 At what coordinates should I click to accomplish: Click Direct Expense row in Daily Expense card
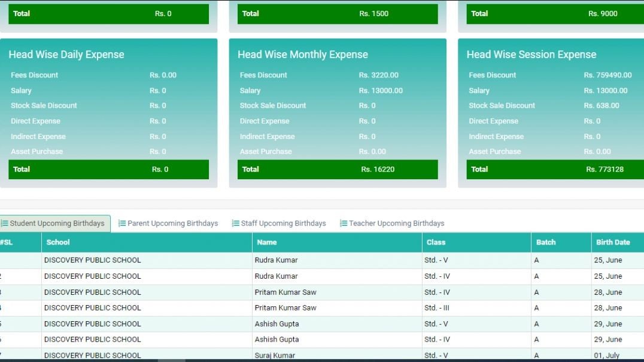point(35,121)
